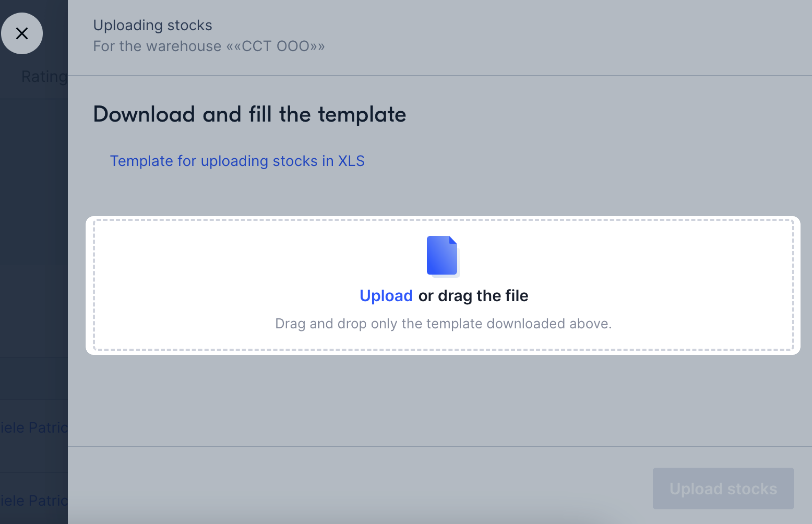Click the 'Uploading stocks' panel title

tap(152, 25)
